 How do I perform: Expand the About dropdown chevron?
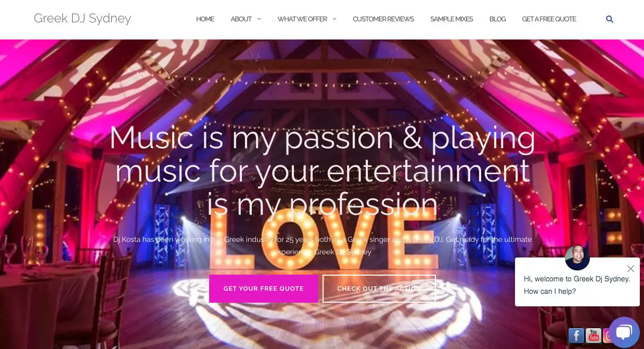(x=259, y=19)
